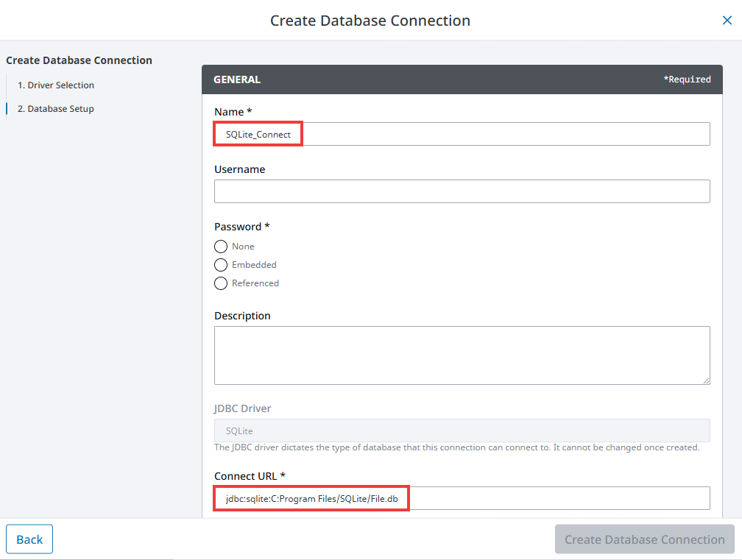Click inside the Description text area
The image size is (742, 560).
coord(462,355)
